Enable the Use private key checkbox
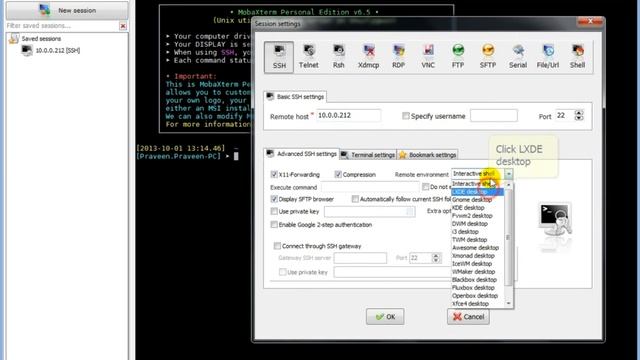The width and height of the screenshot is (640, 360). tap(274, 211)
